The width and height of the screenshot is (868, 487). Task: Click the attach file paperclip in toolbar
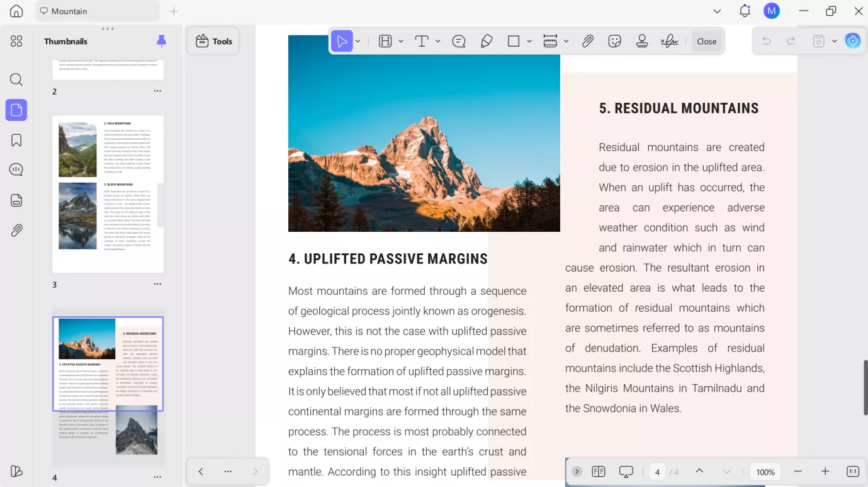pyautogui.click(x=587, y=42)
